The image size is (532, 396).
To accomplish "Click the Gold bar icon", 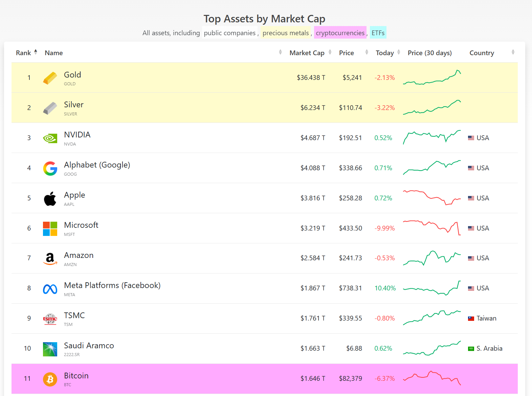I will coord(50,78).
